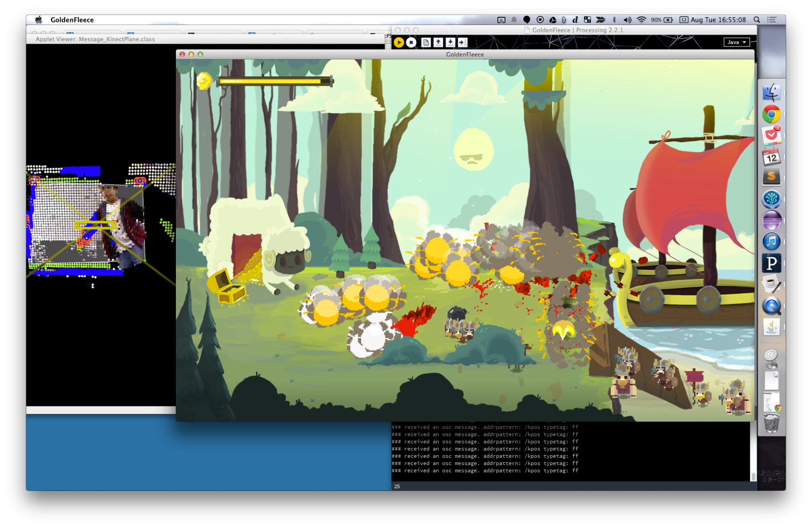Open QuickTime Player from the Dock
This screenshot has width=812, height=528.
pyautogui.click(x=771, y=306)
